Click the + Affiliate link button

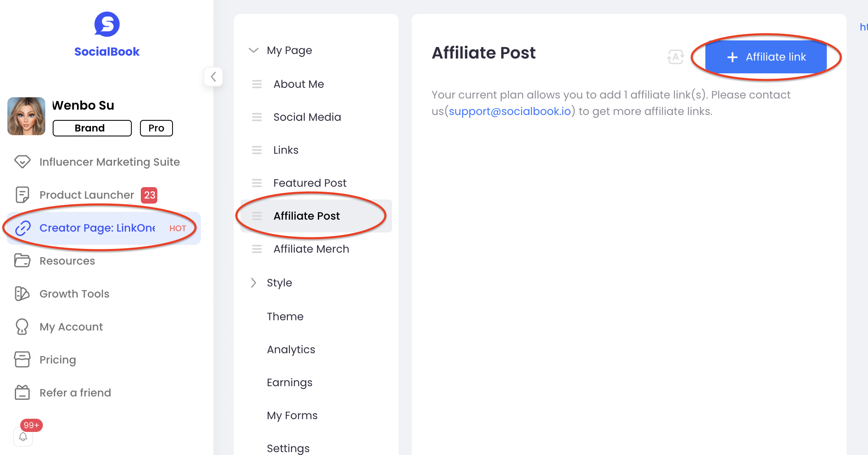coord(766,57)
